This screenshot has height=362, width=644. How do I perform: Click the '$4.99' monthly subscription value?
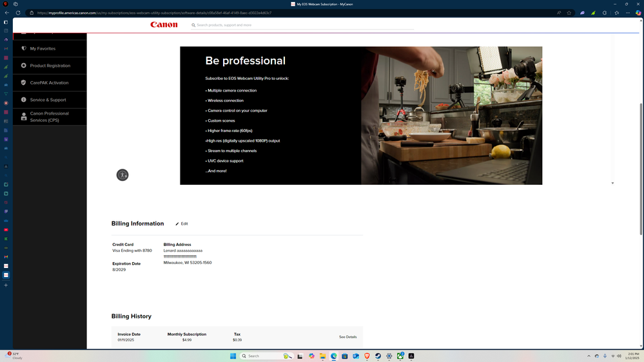[x=187, y=340]
